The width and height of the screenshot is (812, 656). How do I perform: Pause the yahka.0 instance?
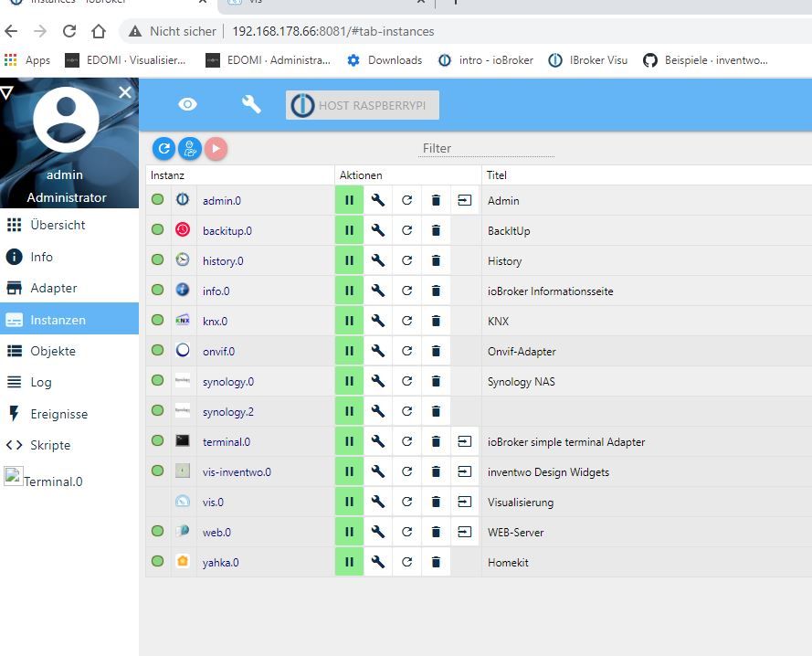pyautogui.click(x=349, y=562)
